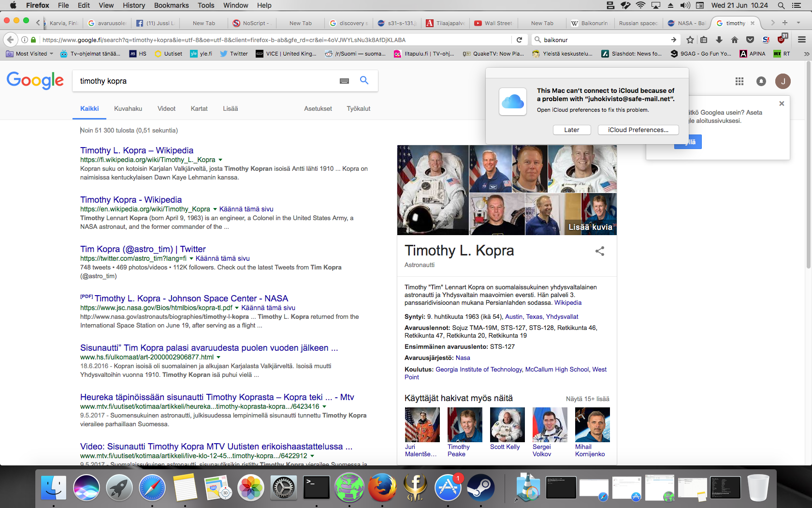Share Timothy L. Kopra knowledge panel
Image resolution: width=812 pixels, height=508 pixels.
599,251
